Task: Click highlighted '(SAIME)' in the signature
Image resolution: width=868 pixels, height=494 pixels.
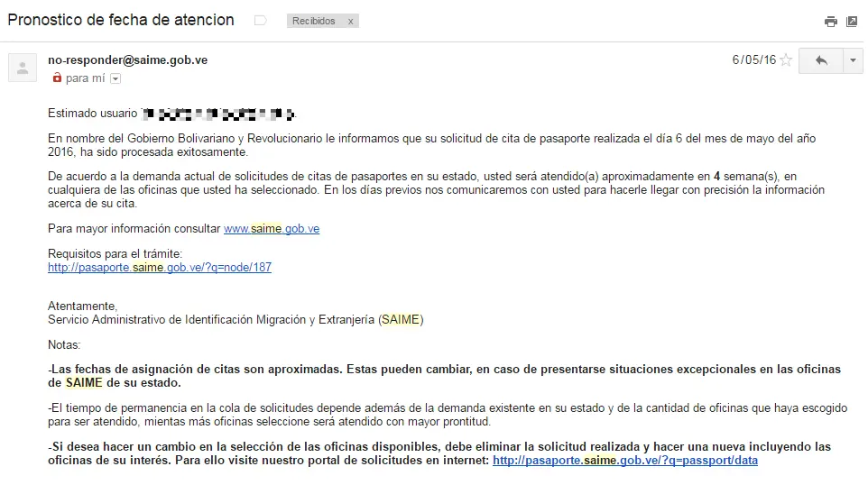Action: pos(401,320)
